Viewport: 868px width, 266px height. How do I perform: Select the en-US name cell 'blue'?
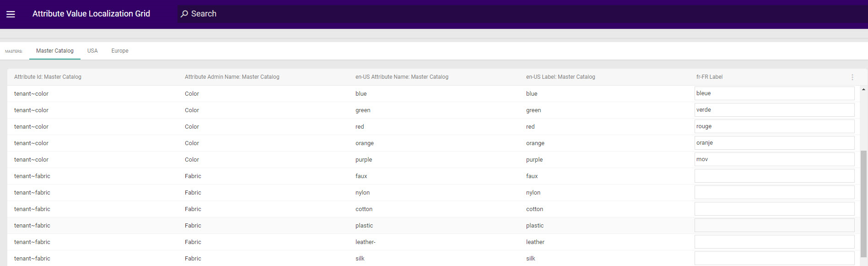point(361,93)
